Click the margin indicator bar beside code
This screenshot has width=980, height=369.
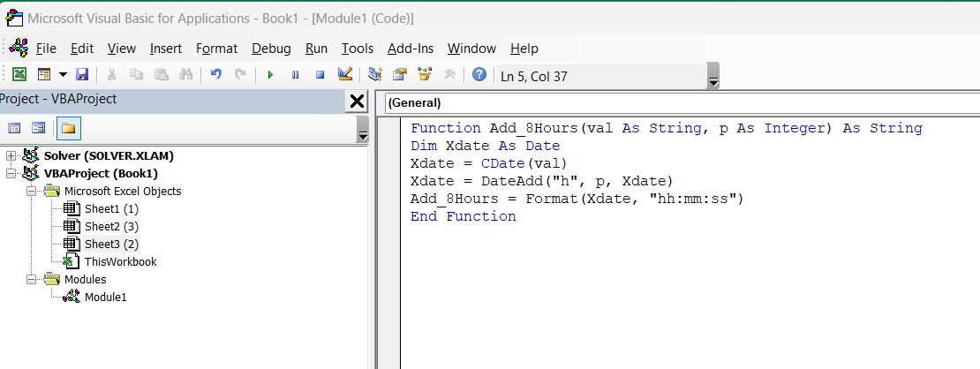tap(388, 243)
